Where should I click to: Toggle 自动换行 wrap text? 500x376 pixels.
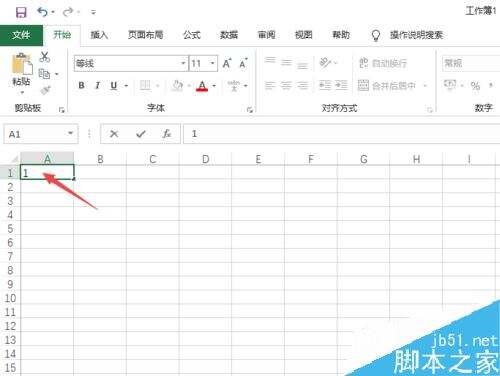[383, 63]
